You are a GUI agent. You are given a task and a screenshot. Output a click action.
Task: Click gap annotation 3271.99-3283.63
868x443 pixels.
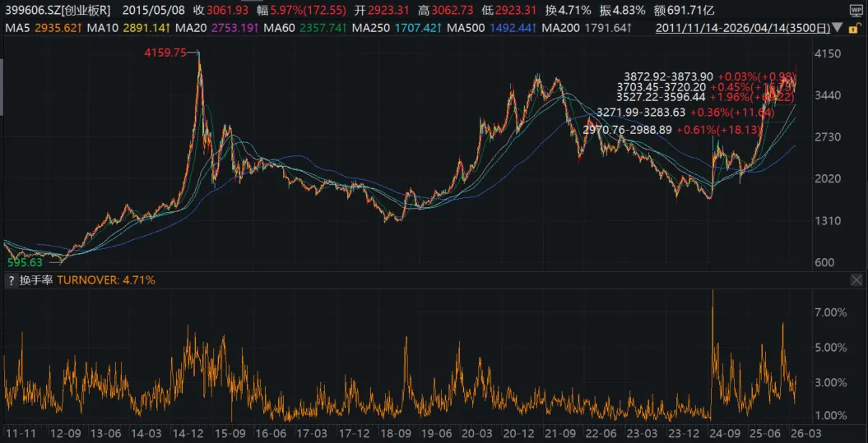[685, 113]
